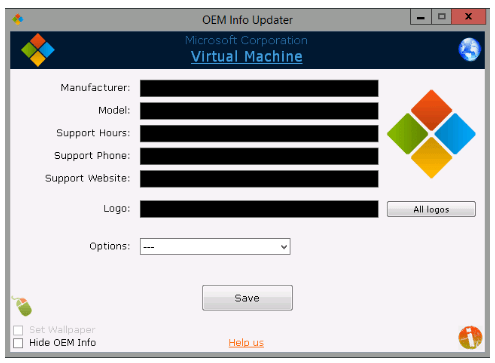Open the Virtual Machine link in the header
Viewport: 495px width, 363px height.
point(247,56)
